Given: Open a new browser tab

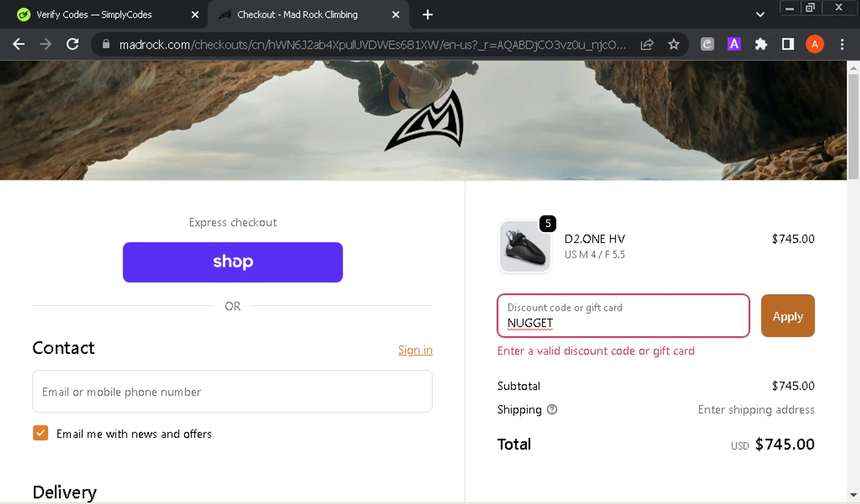Looking at the screenshot, I should coord(428,15).
